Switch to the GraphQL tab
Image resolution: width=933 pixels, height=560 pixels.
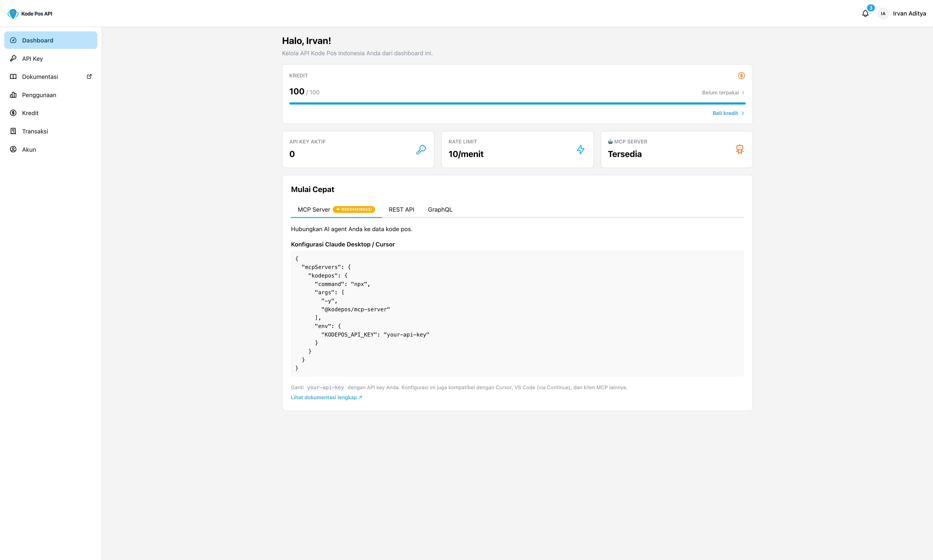pos(440,209)
